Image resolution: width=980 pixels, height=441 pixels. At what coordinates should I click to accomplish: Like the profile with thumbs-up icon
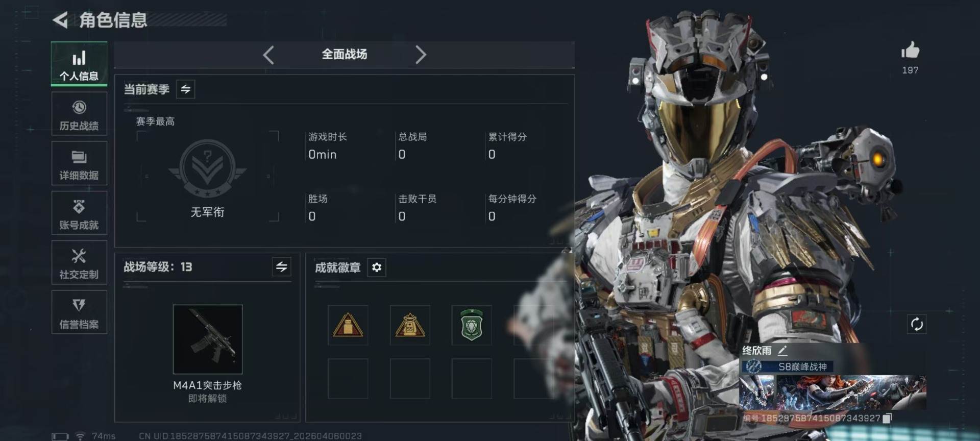tap(910, 51)
